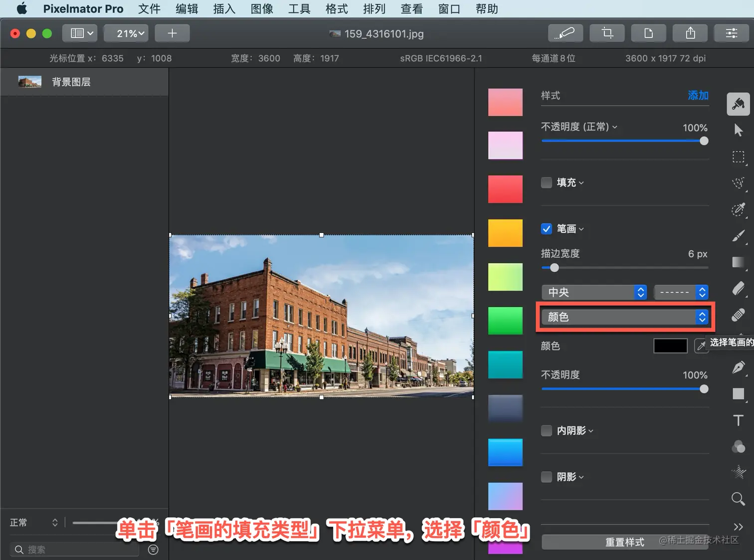Select the Paint brush tool
Image resolution: width=754 pixels, height=560 pixels.
(x=738, y=236)
